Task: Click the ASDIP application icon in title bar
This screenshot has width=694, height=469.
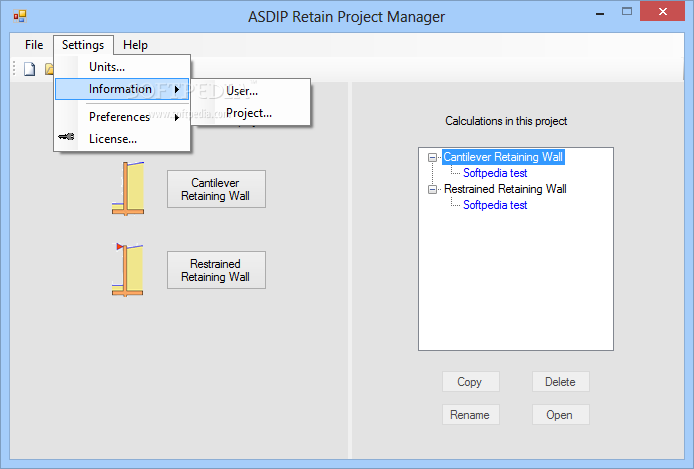Action: [20, 17]
